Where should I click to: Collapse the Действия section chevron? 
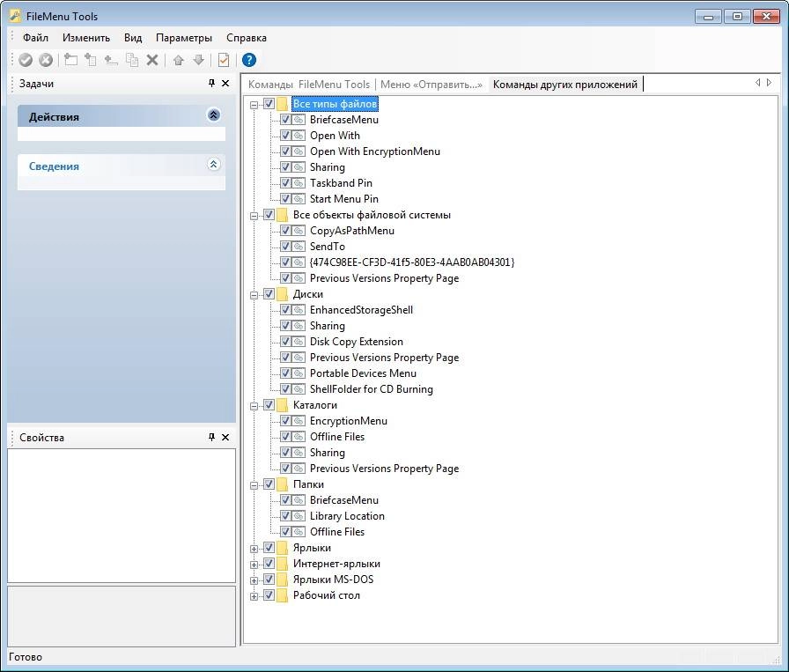[213, 115]
